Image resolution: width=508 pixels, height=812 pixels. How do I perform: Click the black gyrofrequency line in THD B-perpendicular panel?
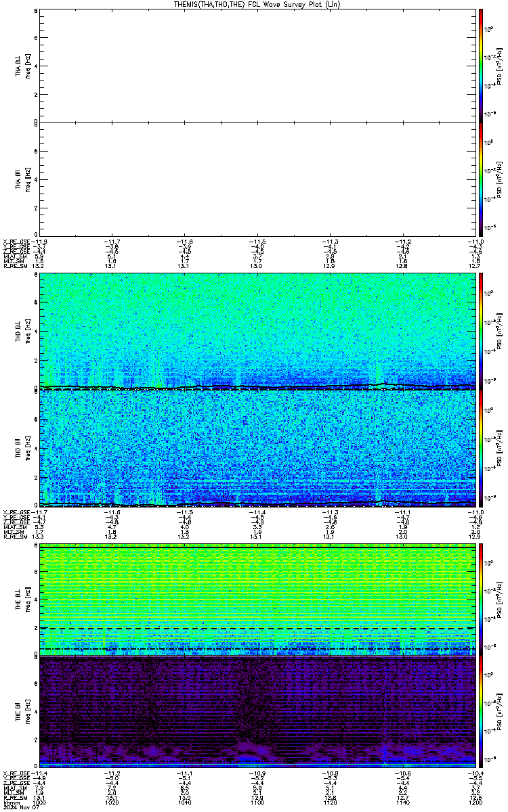point(257,387)
